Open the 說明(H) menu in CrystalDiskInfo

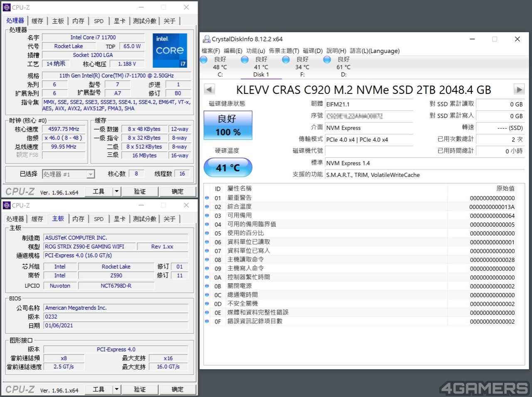tap(336, 51)
